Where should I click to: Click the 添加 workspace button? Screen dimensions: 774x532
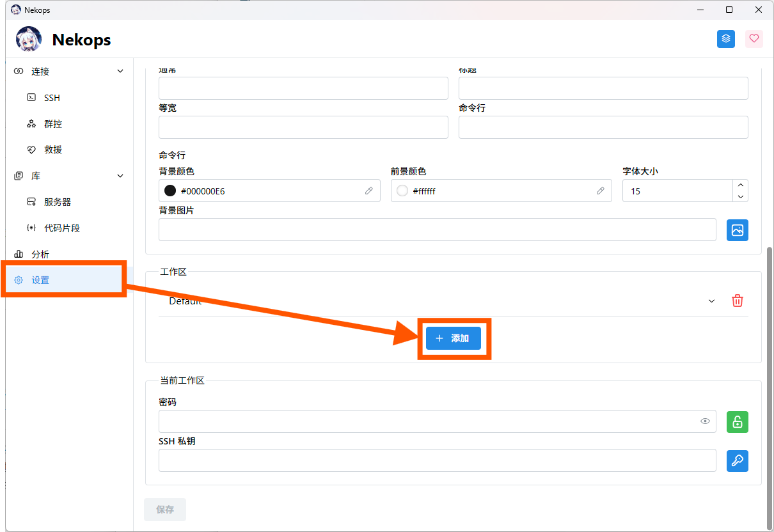coord(453,338)
